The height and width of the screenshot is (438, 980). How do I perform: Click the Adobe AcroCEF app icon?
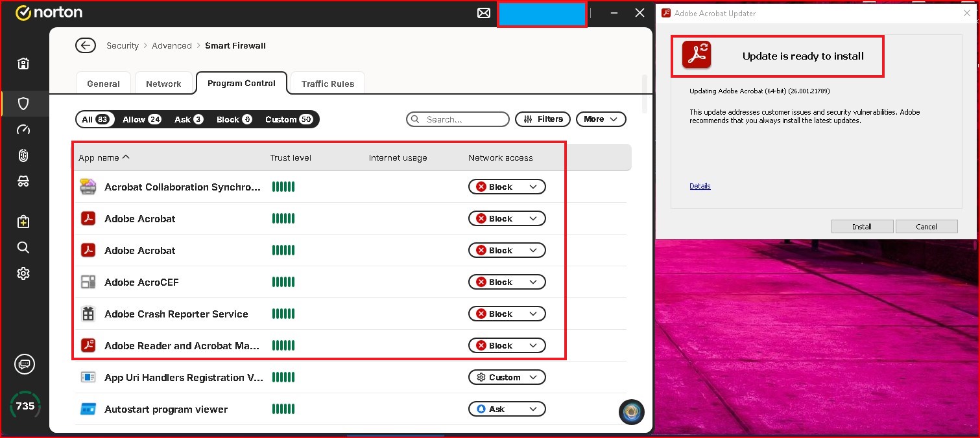click(88, 282)
